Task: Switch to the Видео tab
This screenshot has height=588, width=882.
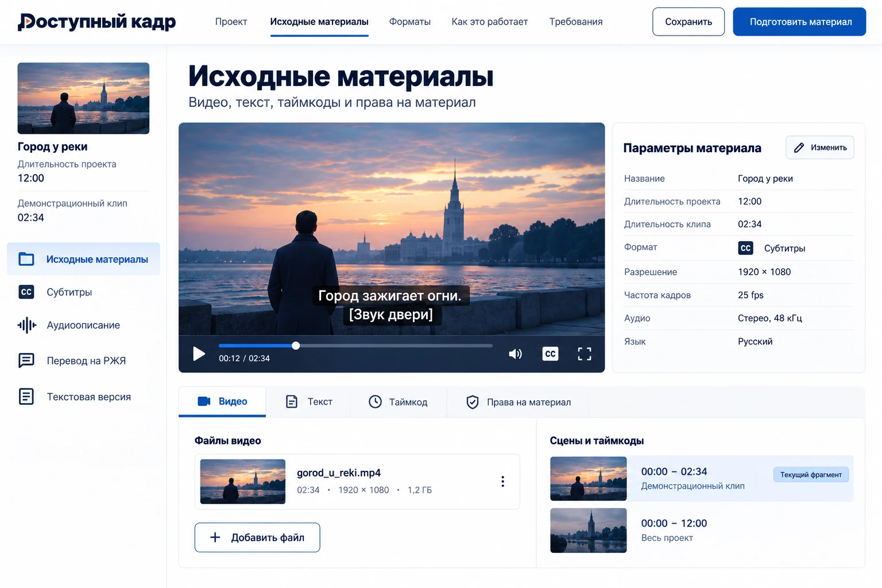Action: [x=222, y=401]
